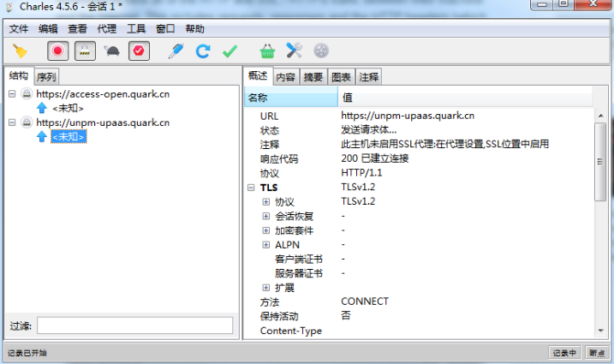614x364 pixels.
Task: Click the HTTP/1.1 protocol value
Action: 361,173
